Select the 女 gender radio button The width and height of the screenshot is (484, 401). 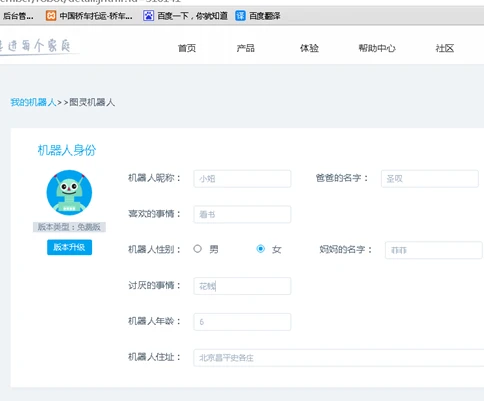261,249
